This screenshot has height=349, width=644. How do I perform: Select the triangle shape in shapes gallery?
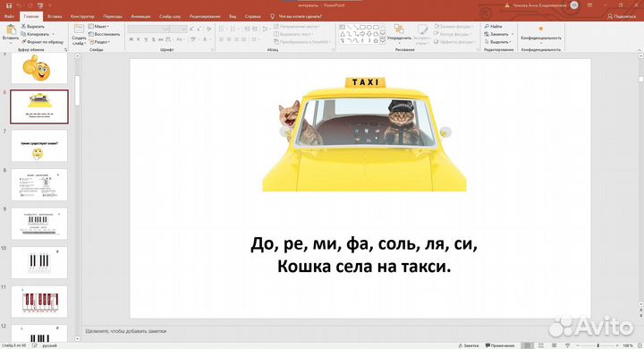coord(343,34)
